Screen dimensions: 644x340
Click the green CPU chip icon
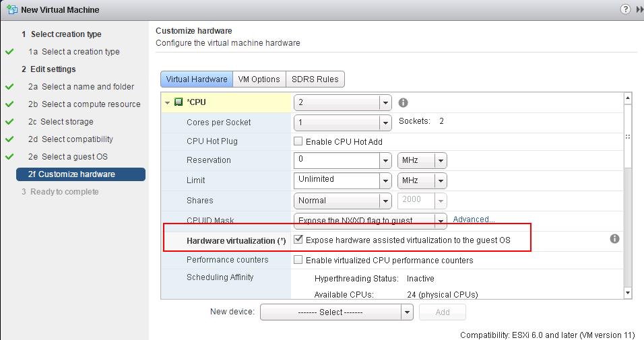(x=179, y=102)
